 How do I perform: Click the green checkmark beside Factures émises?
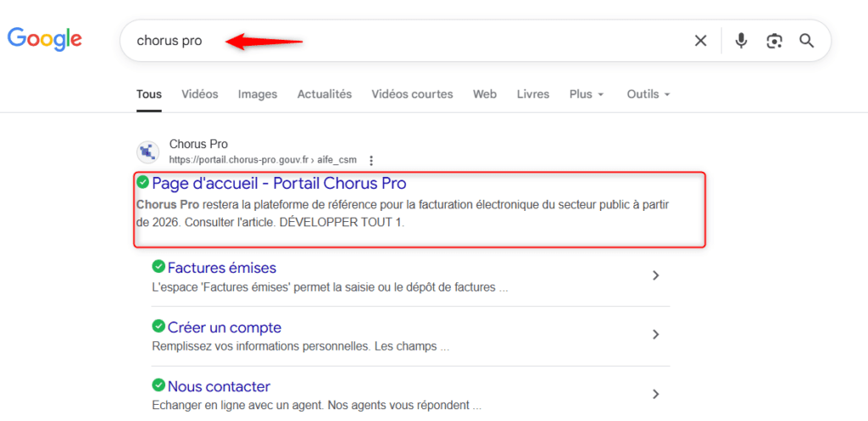pyautogui.click(x=159, y=267)
